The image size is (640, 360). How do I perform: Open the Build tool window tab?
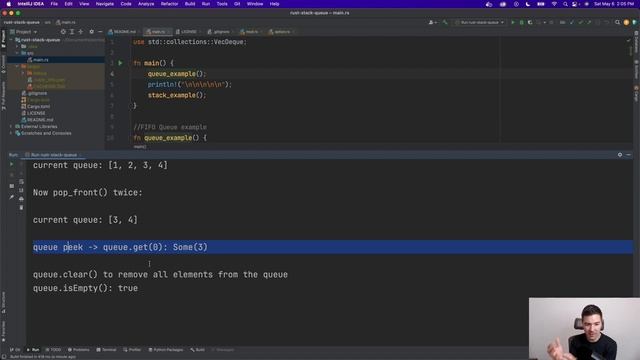click(198, 350)
